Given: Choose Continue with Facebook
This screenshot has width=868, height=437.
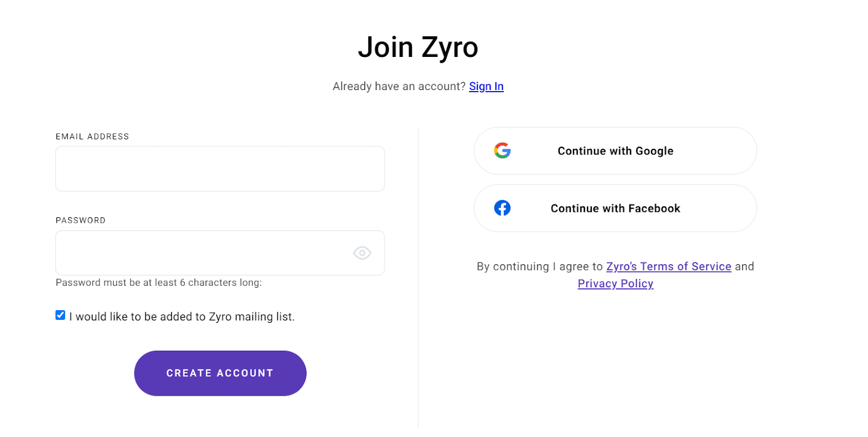Looking at the screenshot, I should click(x=615, y=209).
